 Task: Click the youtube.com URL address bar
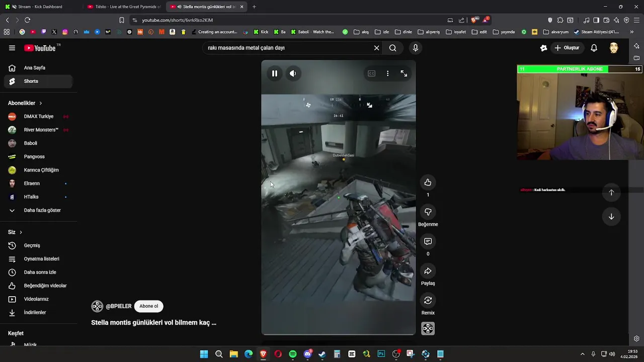point(287,20)
